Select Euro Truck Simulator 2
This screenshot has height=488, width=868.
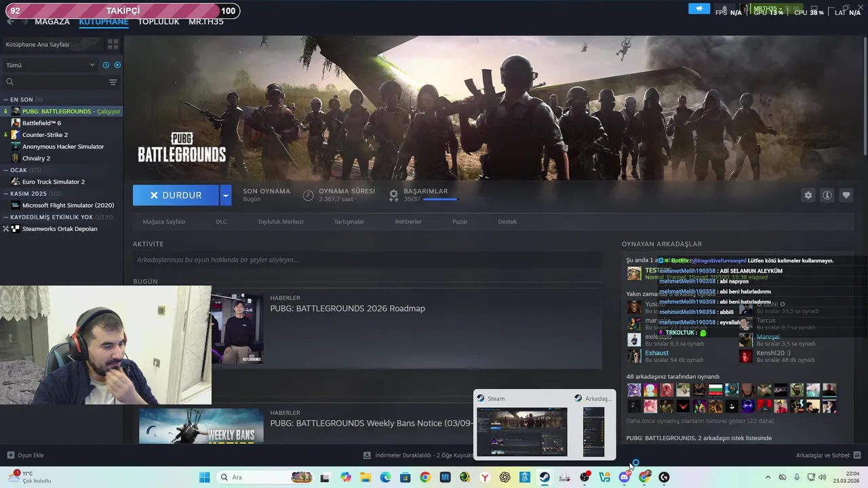click(x=53, y=182)
